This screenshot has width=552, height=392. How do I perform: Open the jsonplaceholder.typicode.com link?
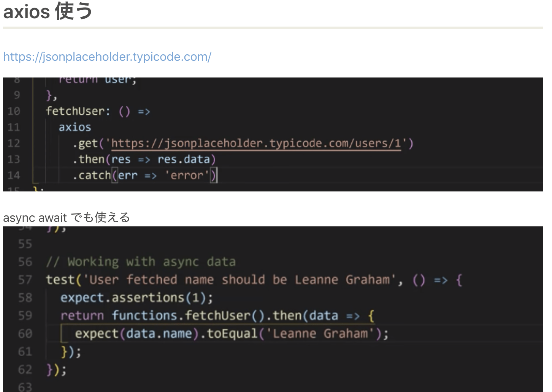(x=107, y=57)
